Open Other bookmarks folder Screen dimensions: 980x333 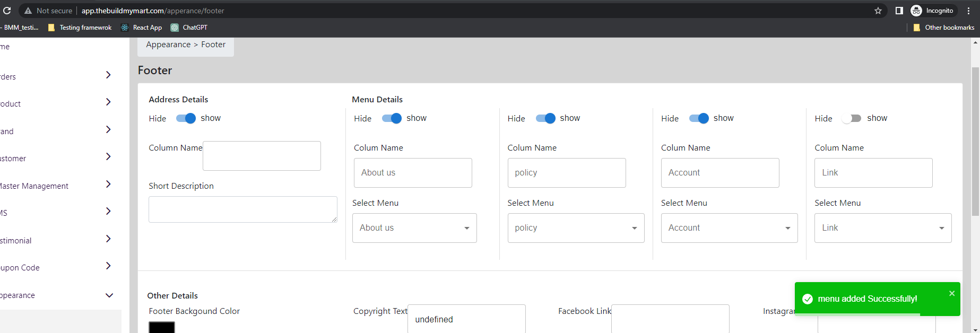tap(944, 28)
